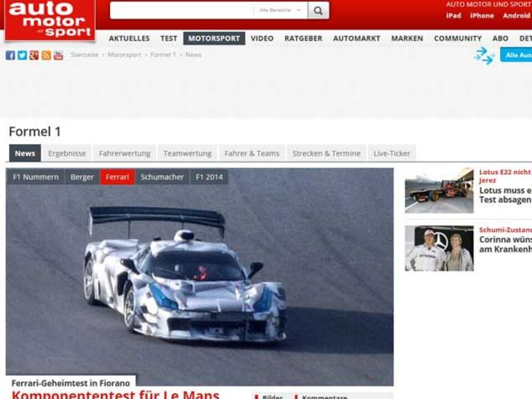532x399 pixels.
Task: Switch to the Ergebnisse tab
Action: (67, 153)
